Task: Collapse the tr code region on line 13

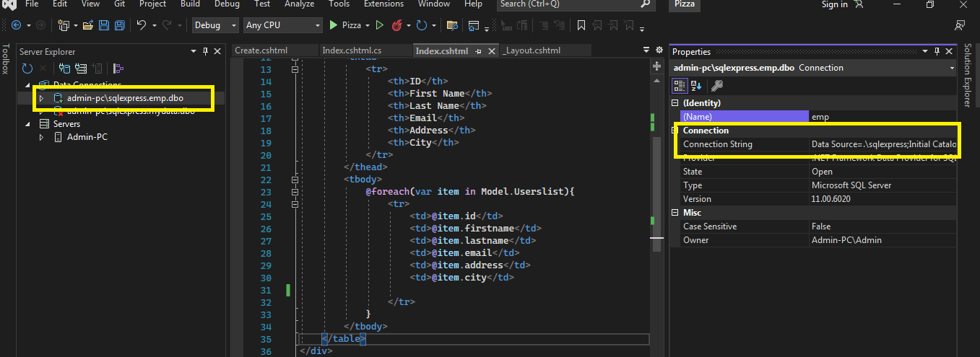Action: coord(295,70)
